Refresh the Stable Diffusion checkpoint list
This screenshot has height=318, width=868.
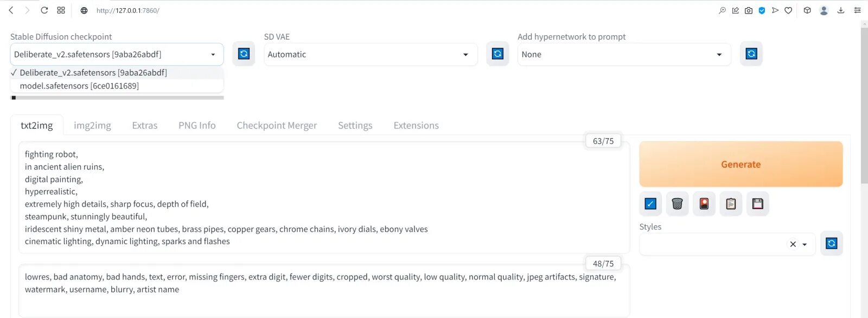(244, 54)
